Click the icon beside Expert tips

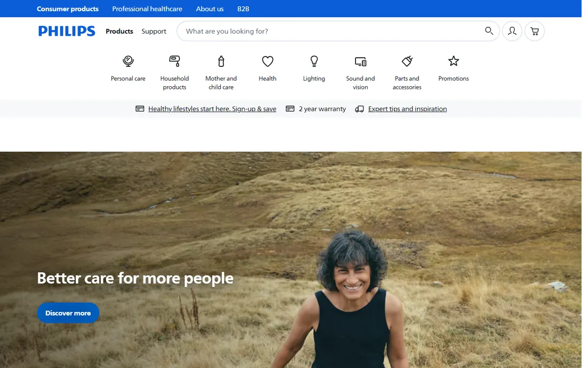coord(359,109)
